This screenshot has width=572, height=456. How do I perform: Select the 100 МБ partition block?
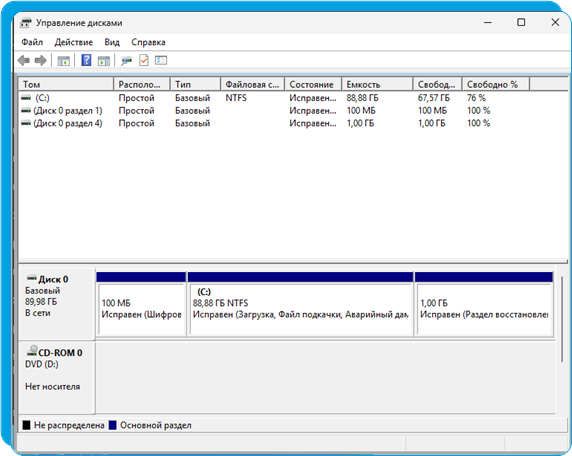point(142,304)
